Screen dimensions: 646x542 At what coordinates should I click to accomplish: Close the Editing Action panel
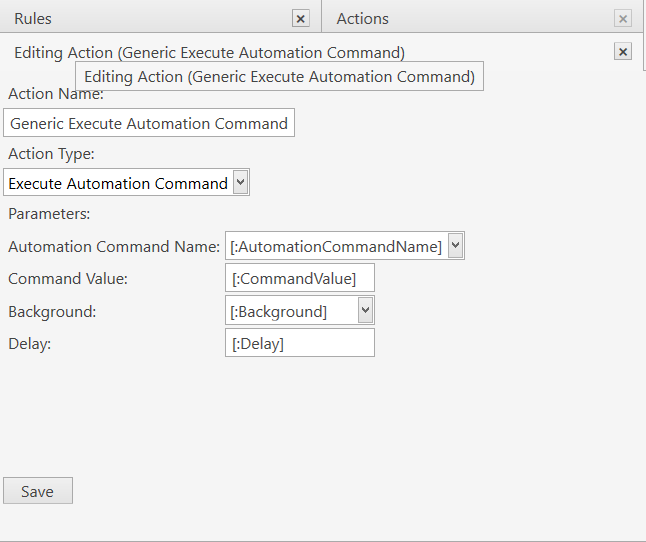pyautogui.click(x=623, y=51)
